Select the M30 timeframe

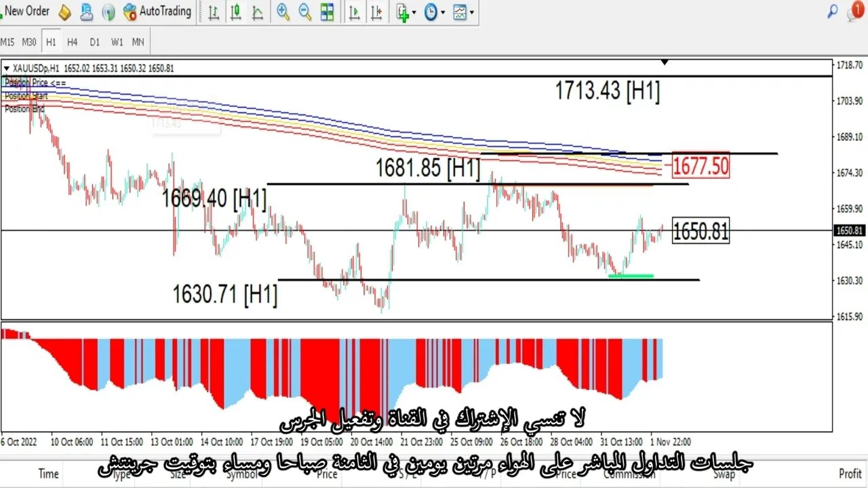coord(29,42)
